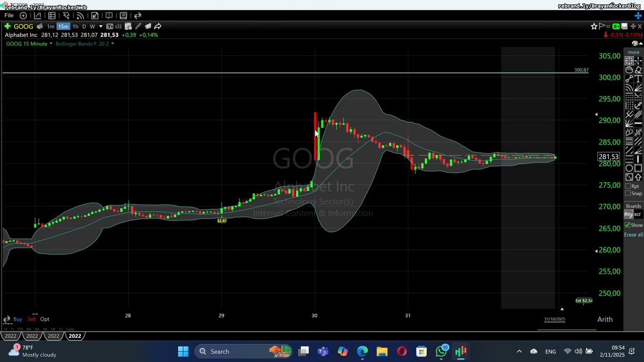Click the green add symbol plus
This screenshot has width=644, height=362.
tap(8, 26)
